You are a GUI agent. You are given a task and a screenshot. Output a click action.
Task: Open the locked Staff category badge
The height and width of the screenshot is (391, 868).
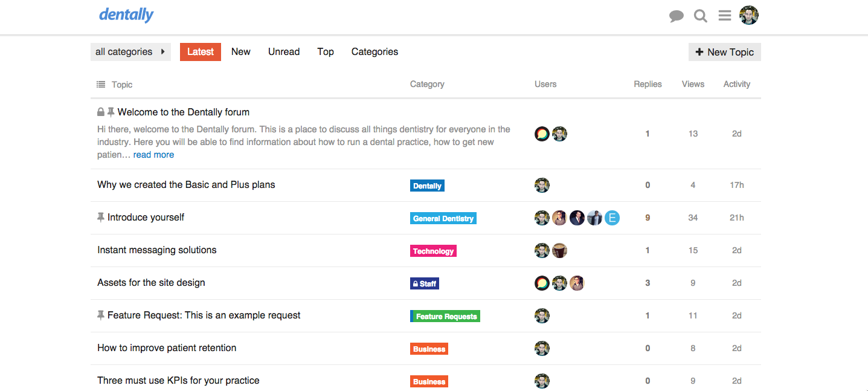[x=424, y=283]
